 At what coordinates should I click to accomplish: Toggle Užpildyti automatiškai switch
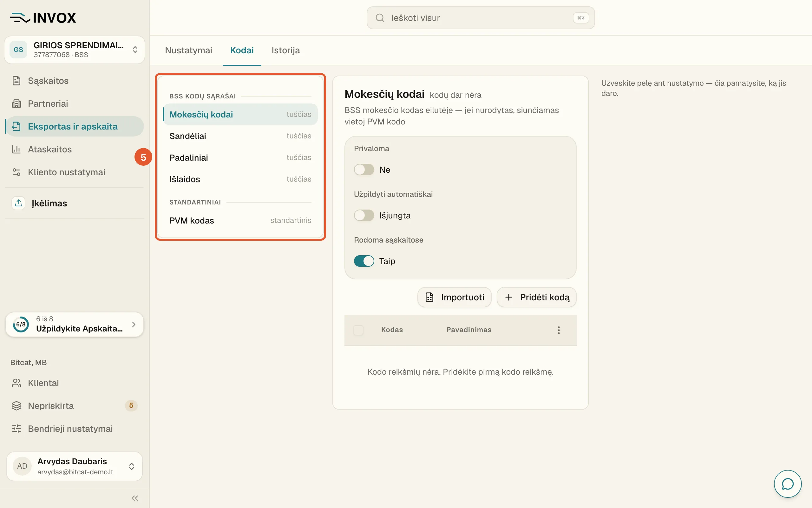[x=364, y=215]
